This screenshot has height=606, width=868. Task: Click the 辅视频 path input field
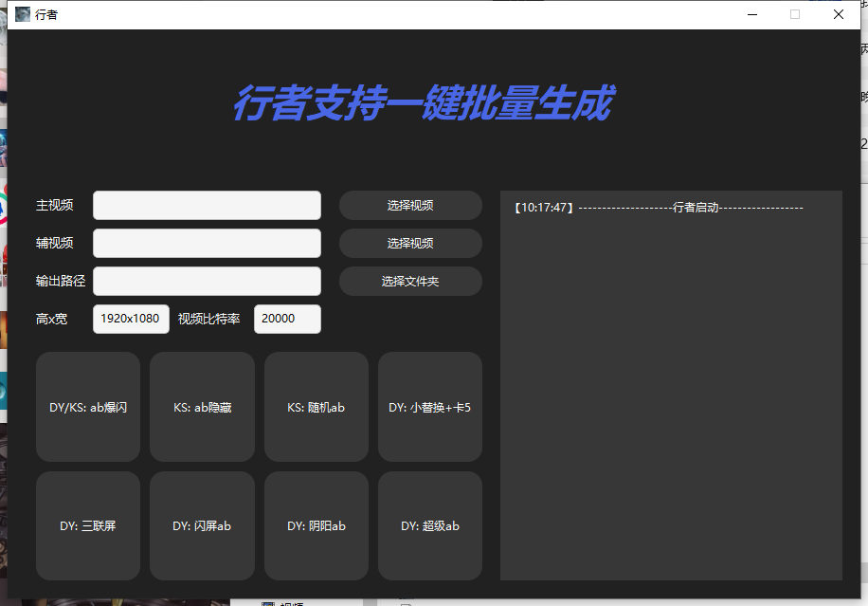pos(207,243)
